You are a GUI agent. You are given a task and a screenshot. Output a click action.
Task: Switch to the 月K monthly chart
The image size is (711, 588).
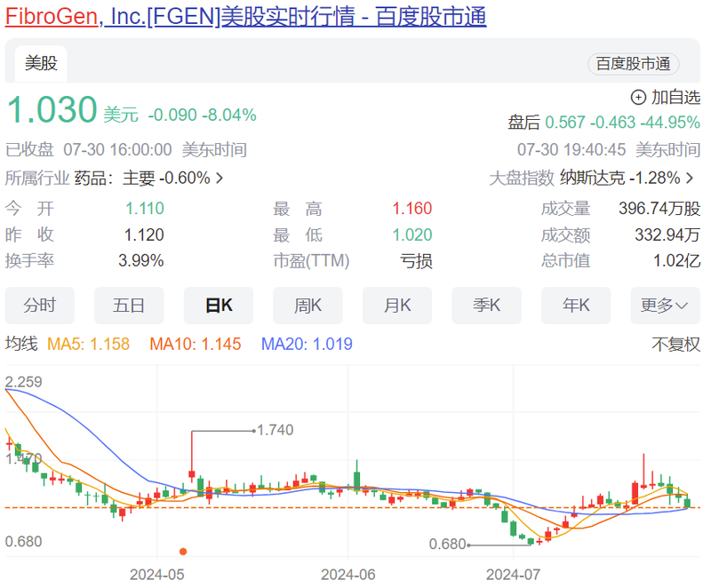point(397,305)
